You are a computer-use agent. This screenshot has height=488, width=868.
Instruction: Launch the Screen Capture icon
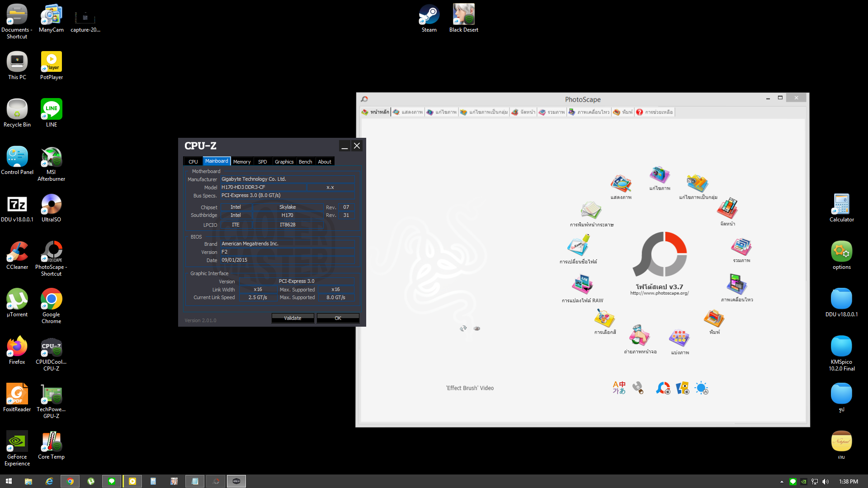pos(640,336)
